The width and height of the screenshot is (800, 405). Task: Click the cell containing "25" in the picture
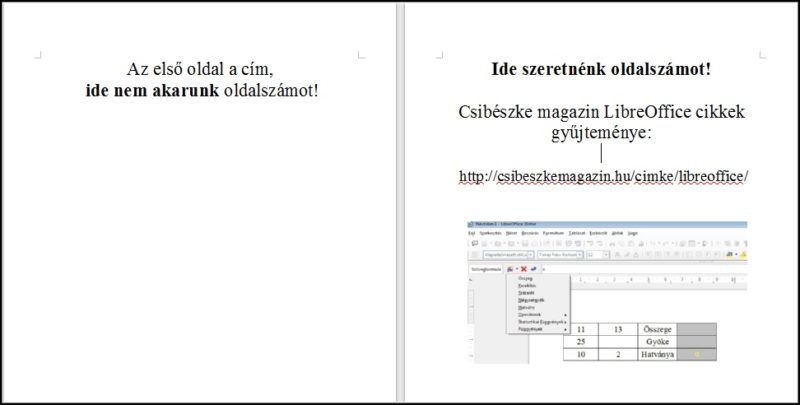coord(581,342)
